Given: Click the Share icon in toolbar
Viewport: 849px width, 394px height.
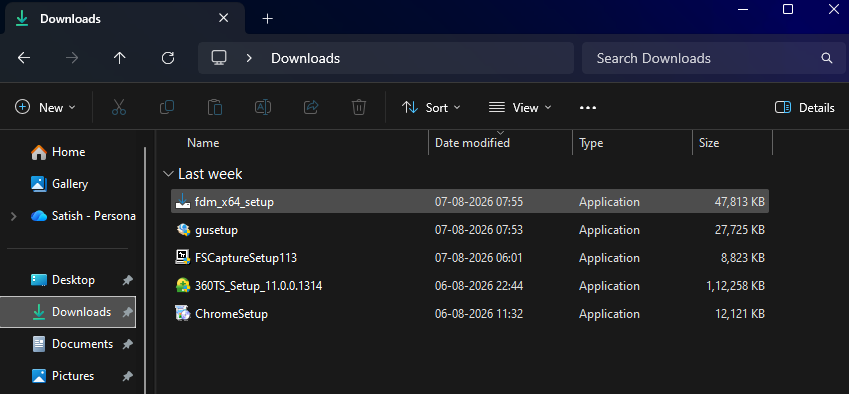Looking at the screenshot, I should click(311, 107).
